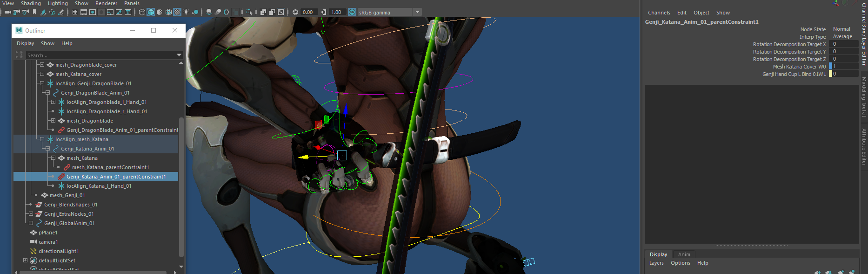Click blue swatch beside Mesh Katana Cover W0
Screen dimensions: 868x274
(x=830, y=66)
